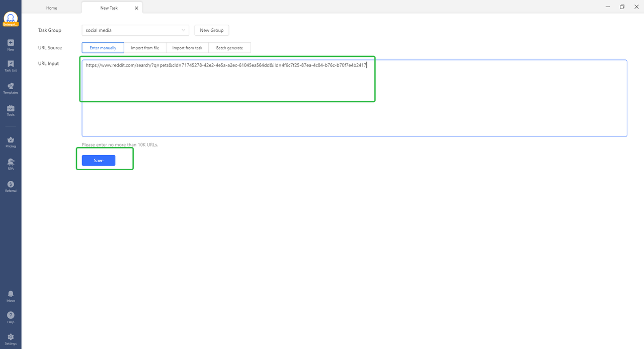Select the Tools sidebar icon
Viewport: 644px width, 349px height.
pos(11,111)
